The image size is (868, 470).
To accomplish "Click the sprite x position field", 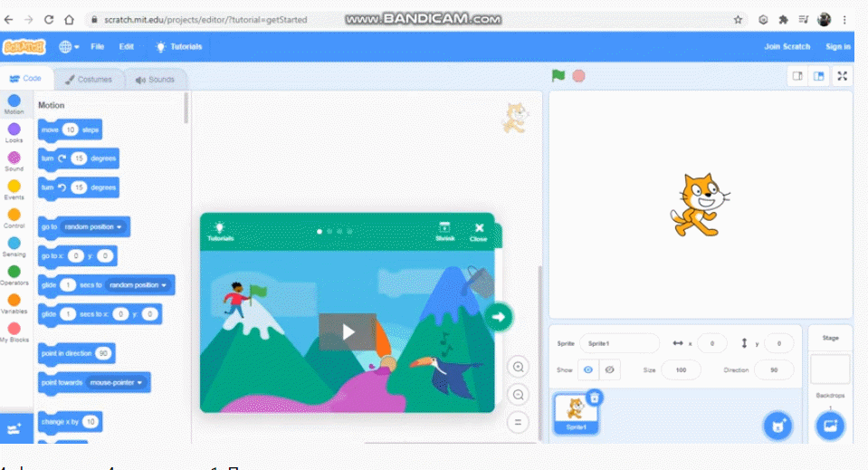I will pyautogui.click(x=712, y=344).
